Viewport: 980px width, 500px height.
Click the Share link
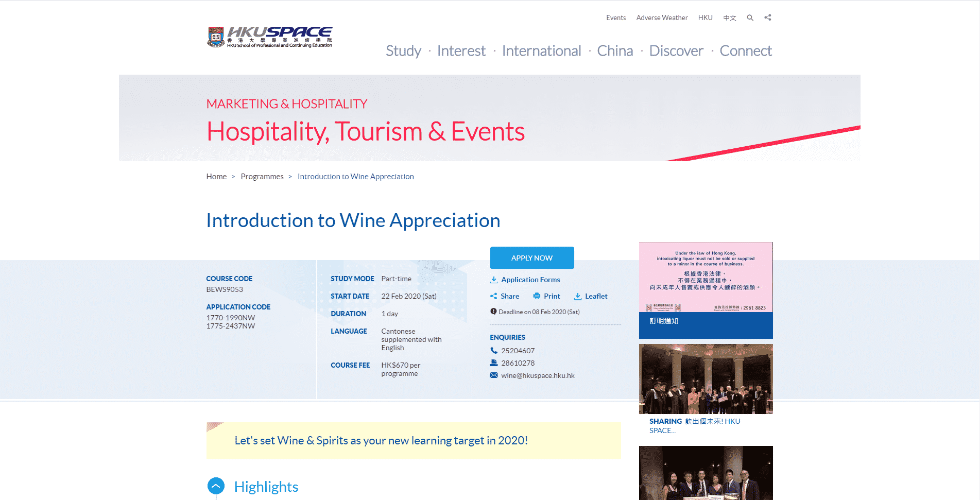[510, 296]
